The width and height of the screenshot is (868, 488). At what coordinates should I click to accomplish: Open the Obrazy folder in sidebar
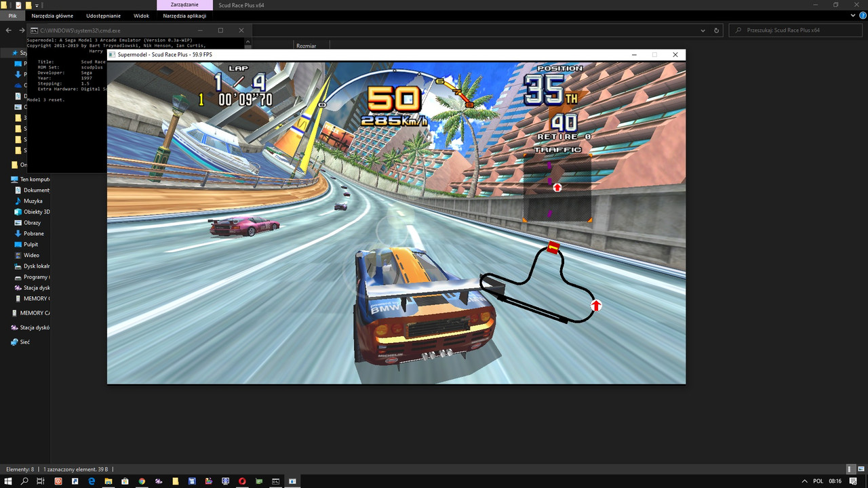28,222
